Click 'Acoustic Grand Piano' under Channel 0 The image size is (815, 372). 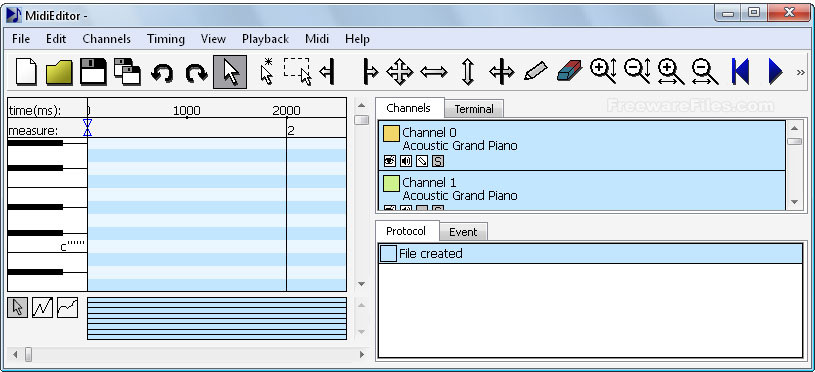(460, 145)
